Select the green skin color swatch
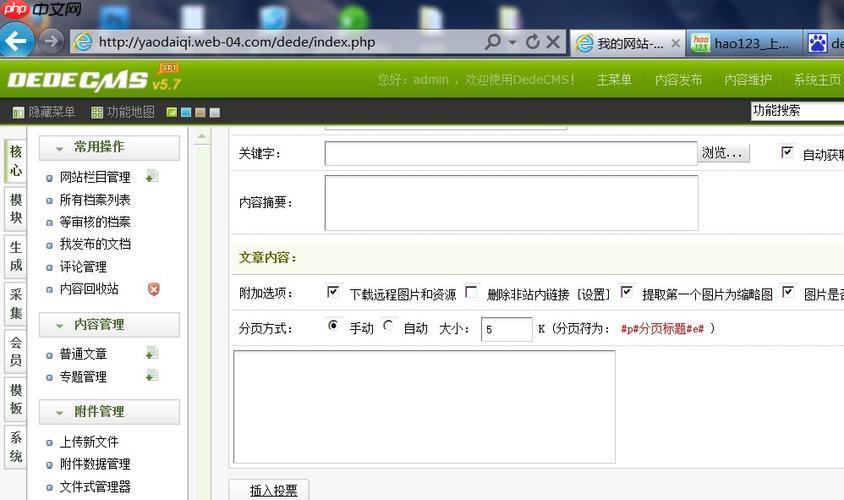Viewport: 844px width, 500px height. [172, 112]
